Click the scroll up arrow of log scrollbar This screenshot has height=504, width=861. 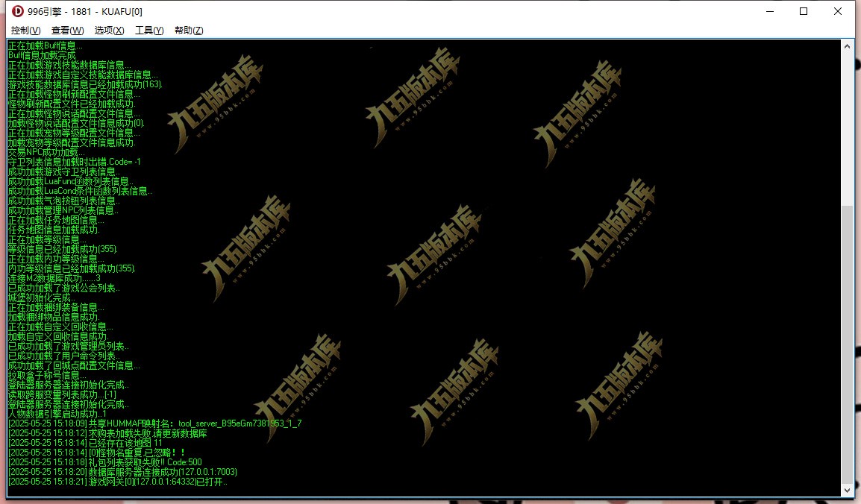(x=848, y=47)
